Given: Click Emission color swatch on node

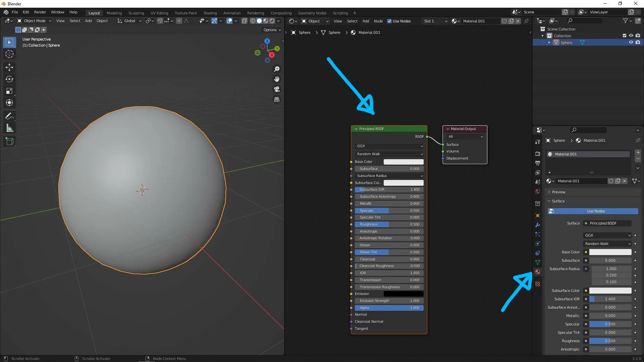Looking at the screenshot, I should tap(404, 294).
